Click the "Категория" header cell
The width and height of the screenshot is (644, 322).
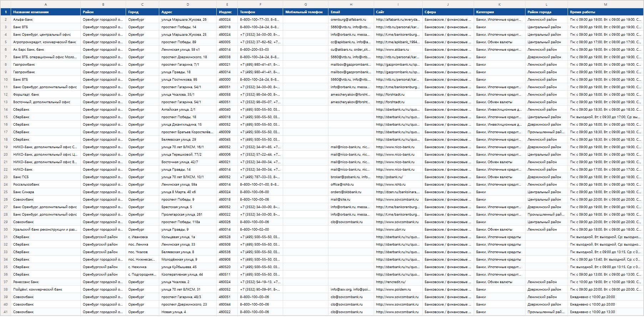tap(499, 12)
